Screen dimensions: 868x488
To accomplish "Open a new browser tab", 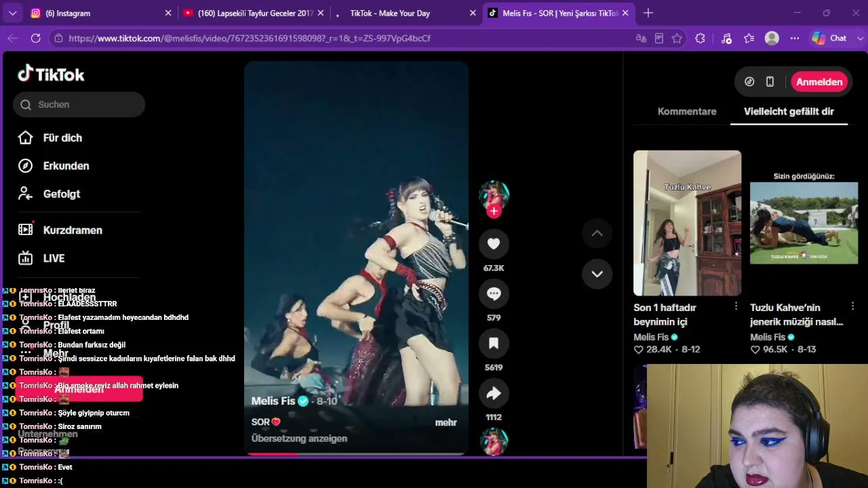I will (648, 13).
